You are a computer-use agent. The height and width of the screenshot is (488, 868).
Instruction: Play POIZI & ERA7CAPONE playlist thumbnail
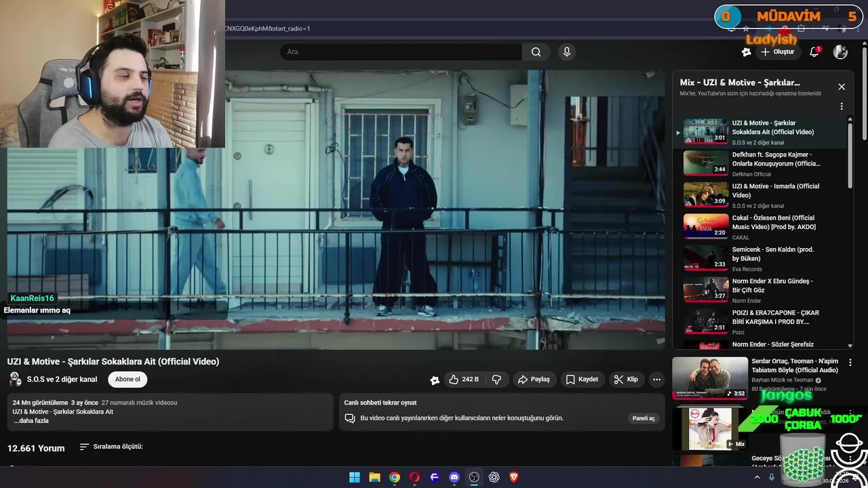(x=706, y=321)
